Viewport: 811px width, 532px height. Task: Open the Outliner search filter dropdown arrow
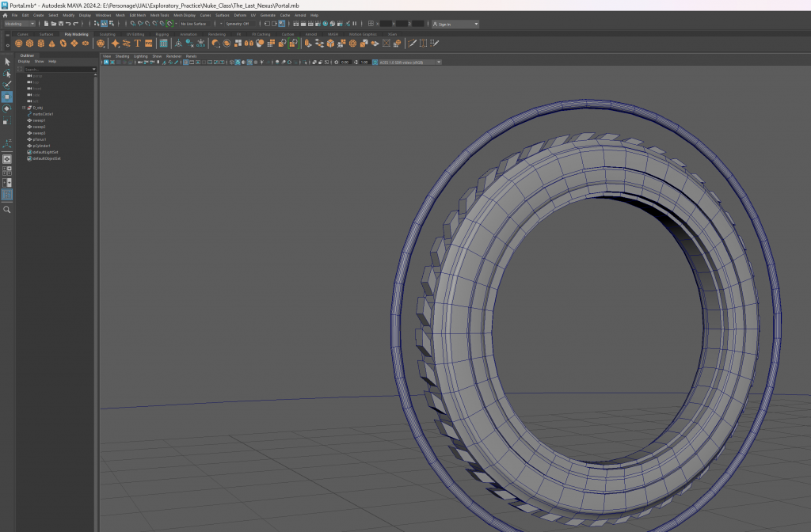click(x=94, y=70)
